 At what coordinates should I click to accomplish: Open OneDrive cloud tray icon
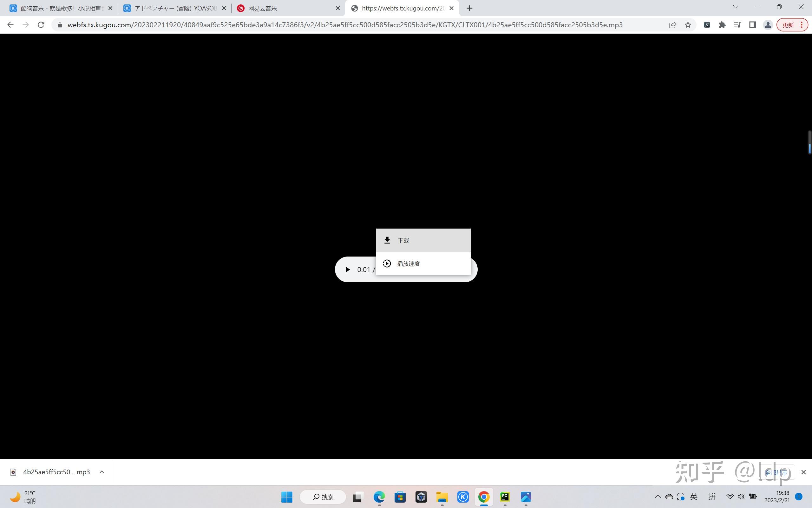pos(669,497)
